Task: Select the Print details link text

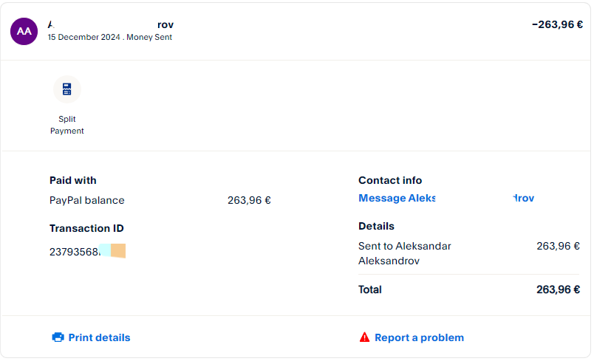Action: point(99,337)
